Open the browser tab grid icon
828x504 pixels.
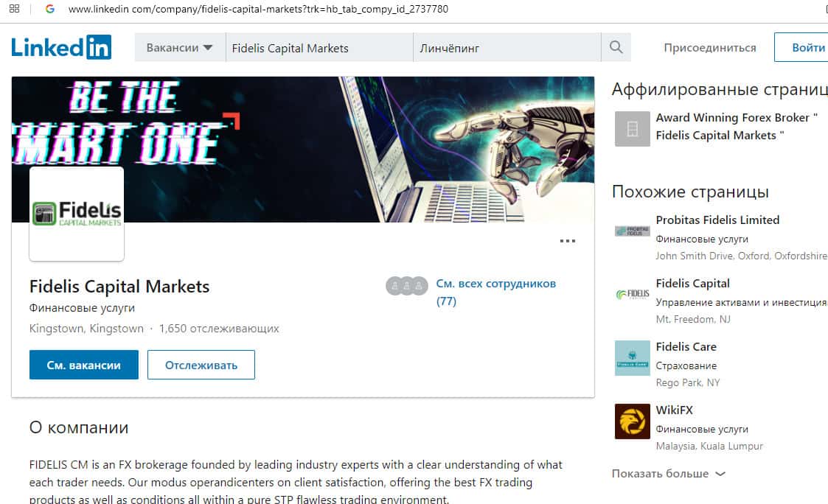(14, 8)
